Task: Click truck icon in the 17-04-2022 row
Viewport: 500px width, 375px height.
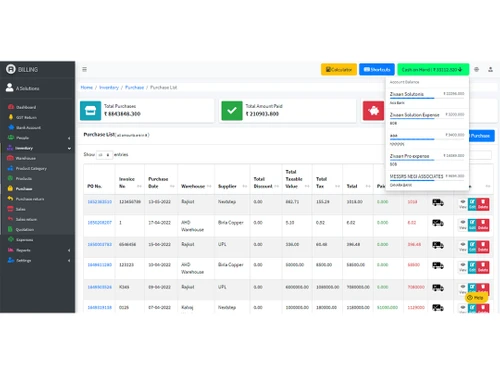Action: click(438, 223)
